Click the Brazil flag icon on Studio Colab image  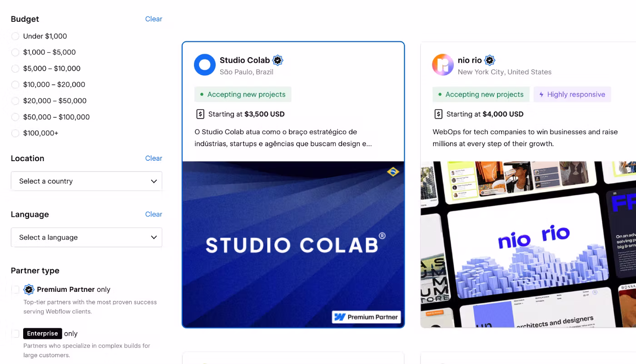(393, 172)
